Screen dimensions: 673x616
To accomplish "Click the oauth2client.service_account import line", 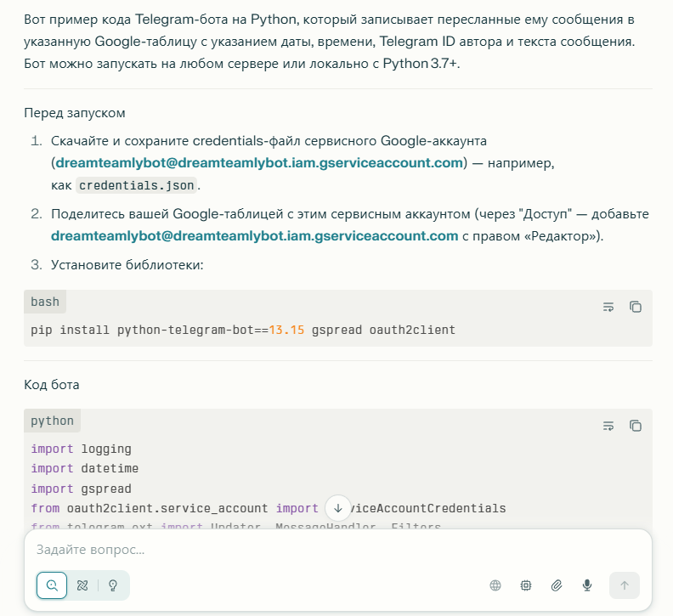I will pyautogui.click(x=269, y=508).
